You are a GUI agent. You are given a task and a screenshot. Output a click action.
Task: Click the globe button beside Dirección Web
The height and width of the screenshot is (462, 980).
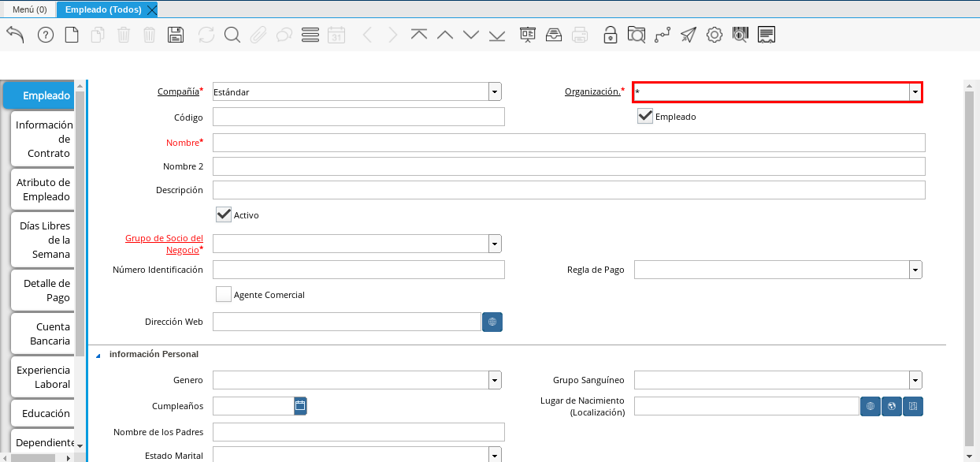pos(492,322)
